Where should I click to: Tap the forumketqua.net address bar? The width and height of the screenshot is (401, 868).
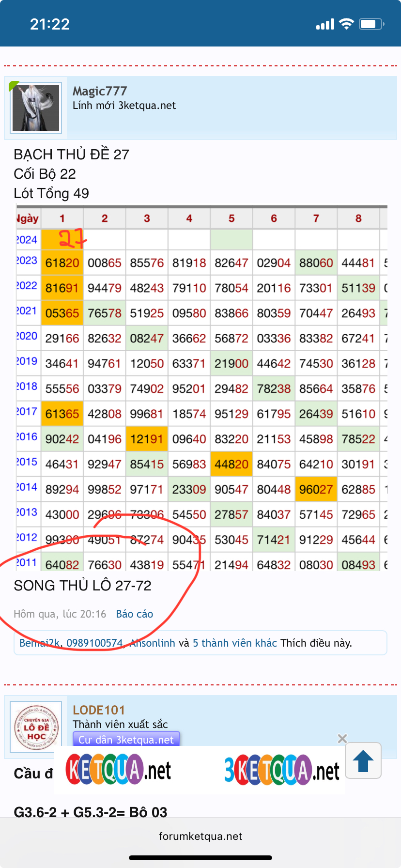pyautogui.click(x=200, y=836)
